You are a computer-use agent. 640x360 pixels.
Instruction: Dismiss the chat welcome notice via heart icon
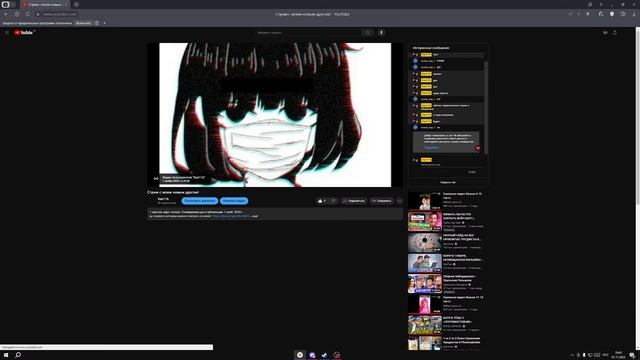tap(477, 148)
